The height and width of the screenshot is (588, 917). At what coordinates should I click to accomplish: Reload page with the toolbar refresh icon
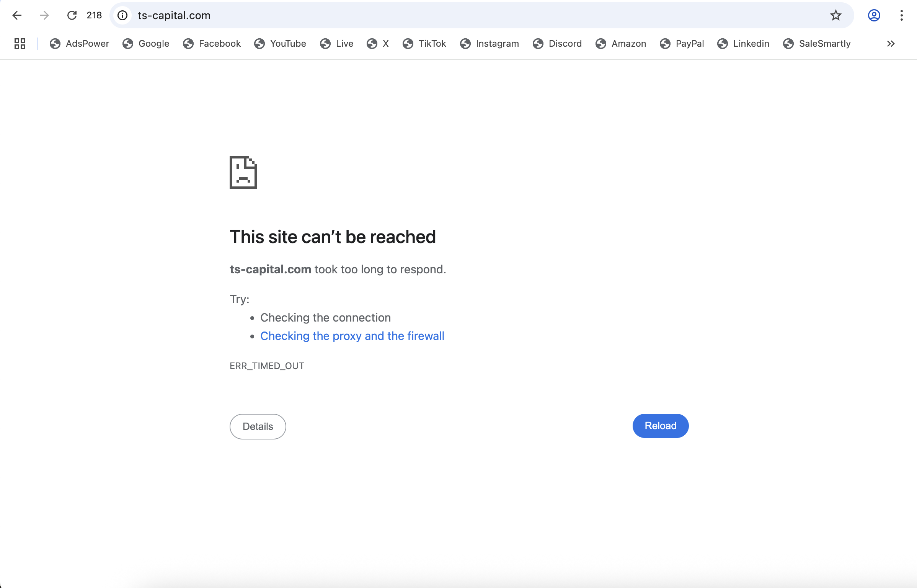pos(72,15)
